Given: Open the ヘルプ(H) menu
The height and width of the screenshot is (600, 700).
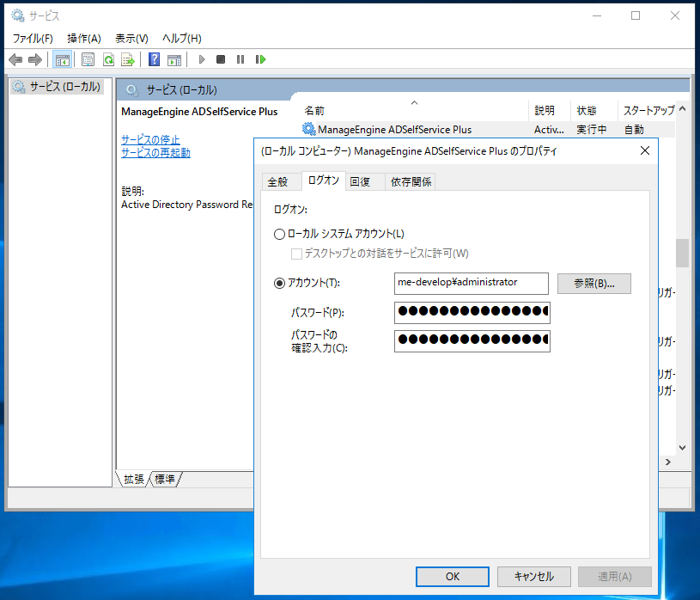Looking at the screenshot, I should [182, 39].
